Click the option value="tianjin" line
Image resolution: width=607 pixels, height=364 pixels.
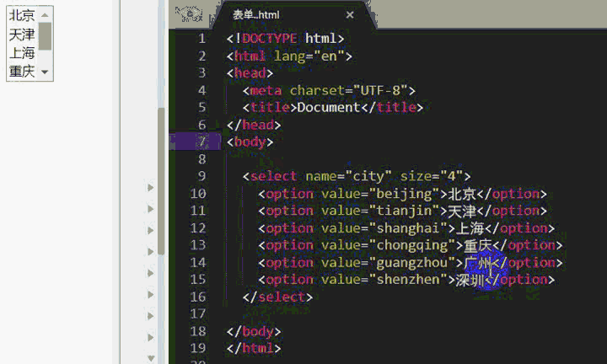pyautogui.click(x=402, y=211)
